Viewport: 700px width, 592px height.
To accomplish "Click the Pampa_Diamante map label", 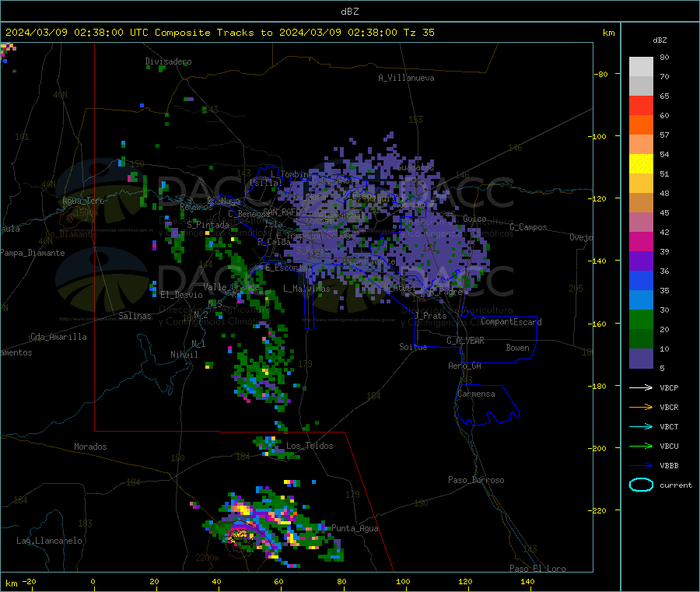I will point(32,253).
